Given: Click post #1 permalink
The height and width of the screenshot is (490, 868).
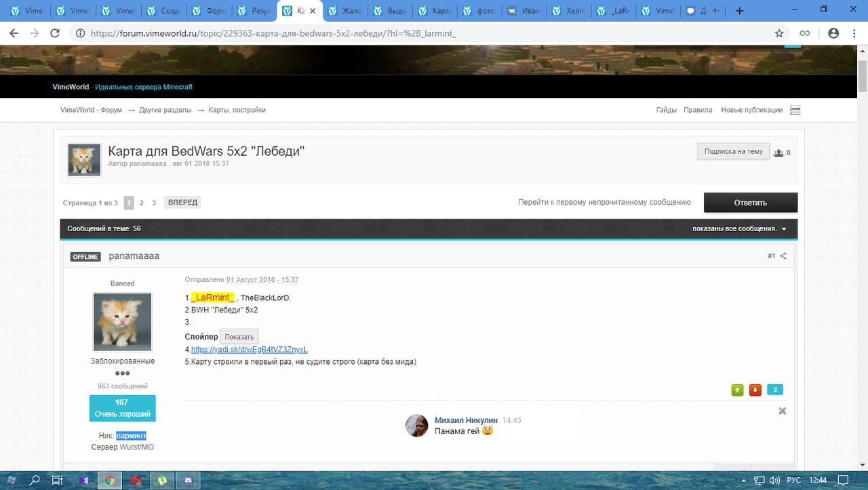Looking at the screenshot, I should tap(771, 256).
